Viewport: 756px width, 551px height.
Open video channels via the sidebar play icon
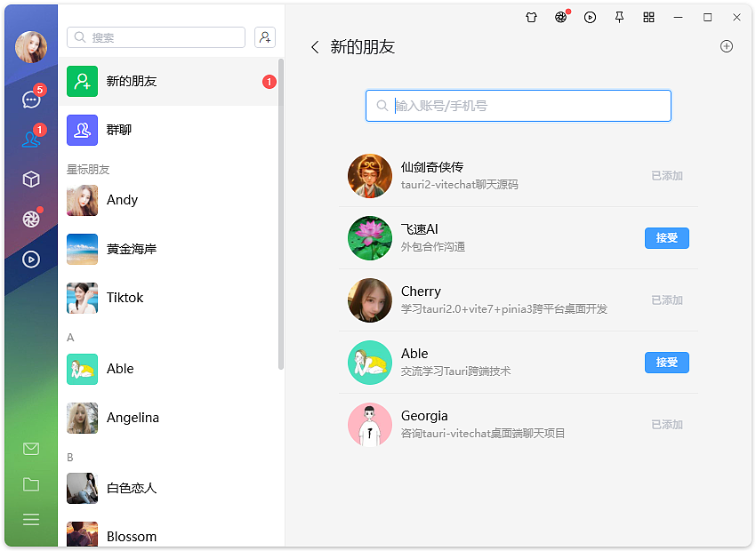[31, 259]
